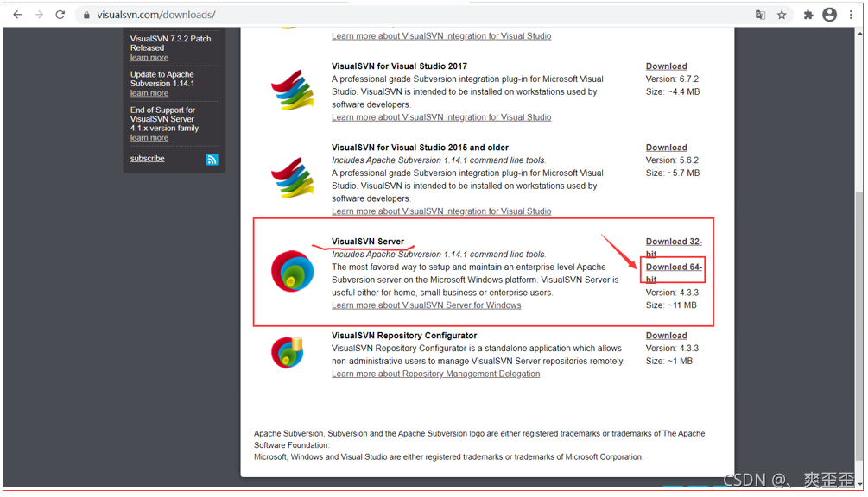
Task: Open Learn more about VisualSVN Server for Windows
Action: 427,305
